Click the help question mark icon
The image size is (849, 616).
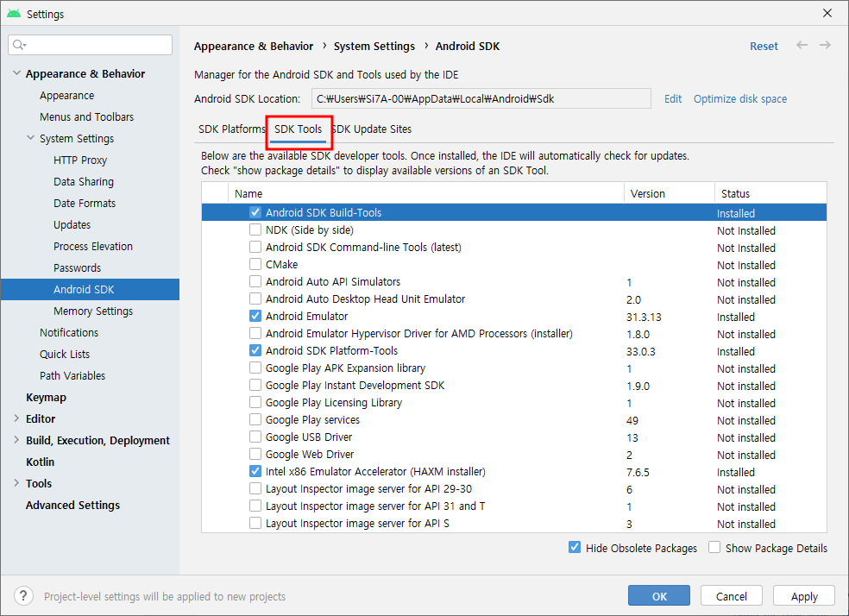(x=23, y=596)
